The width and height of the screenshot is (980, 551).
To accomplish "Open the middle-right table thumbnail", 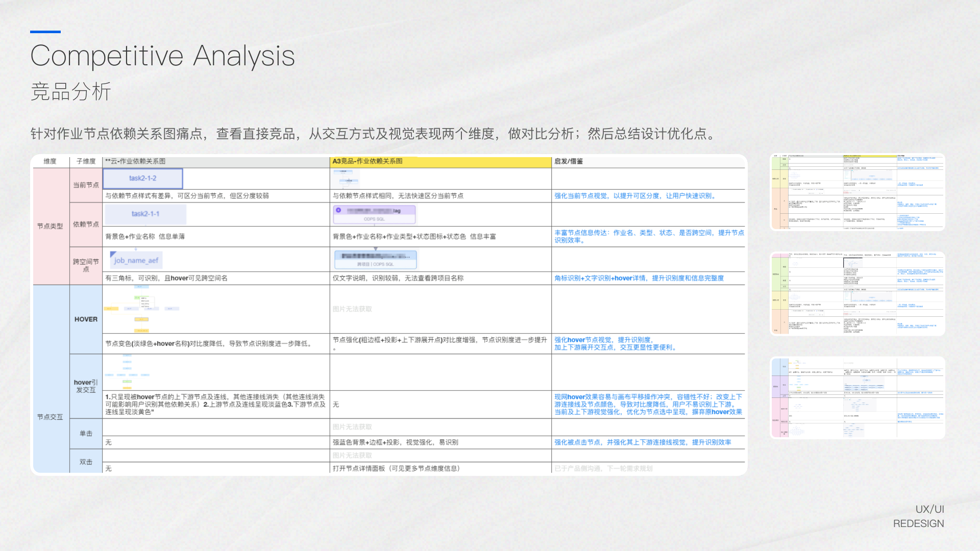I will tap(857, 293).
